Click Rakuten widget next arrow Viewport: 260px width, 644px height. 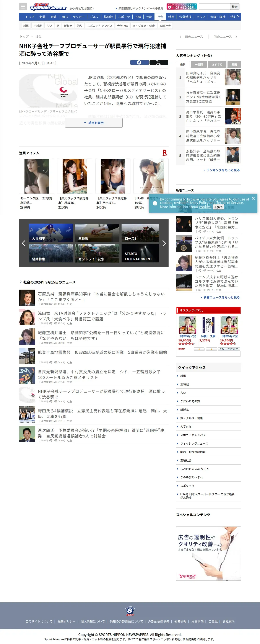(211, 349)
